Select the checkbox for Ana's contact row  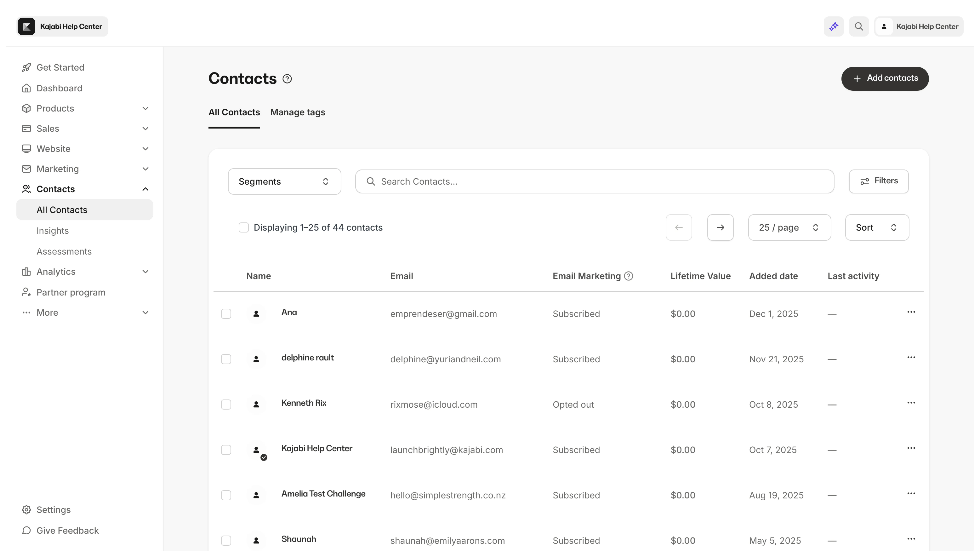pyautogui.click(x=226, y=314)
